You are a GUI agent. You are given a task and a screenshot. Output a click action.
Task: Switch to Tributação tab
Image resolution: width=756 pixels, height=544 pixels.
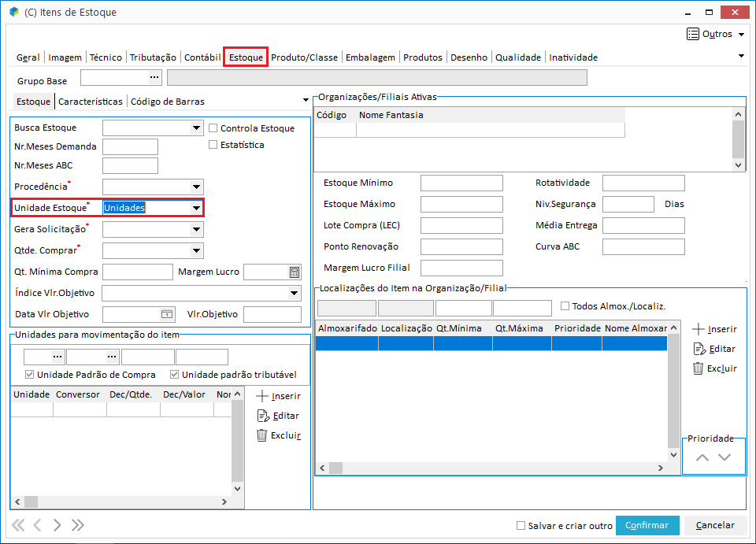click(153, 57)
